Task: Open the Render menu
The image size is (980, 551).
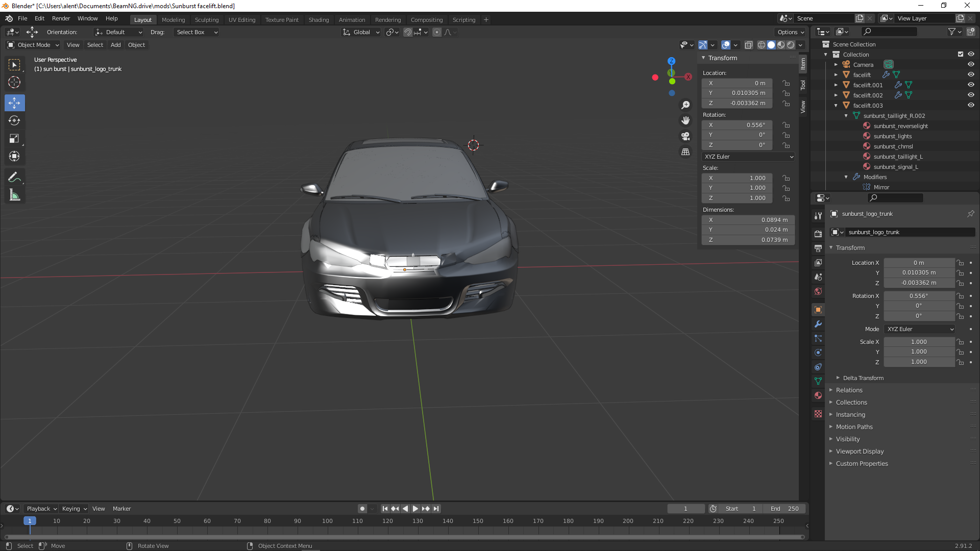Action: click(61, 18)
